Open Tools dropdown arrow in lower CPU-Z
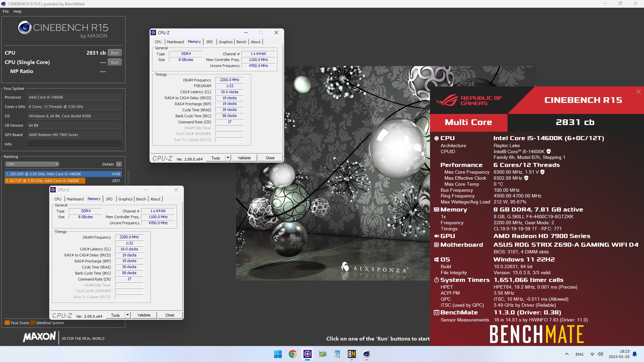The height and width of the screenshot is (362, 644). [127, 315]
